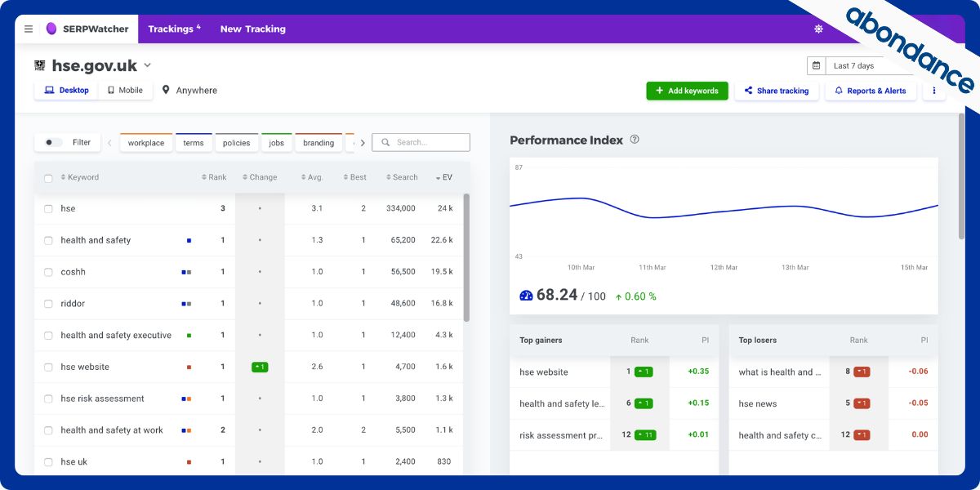
Task: Click the hse.gov.uk site favicon
Action: pyautogui.click(x=40, y=65)
